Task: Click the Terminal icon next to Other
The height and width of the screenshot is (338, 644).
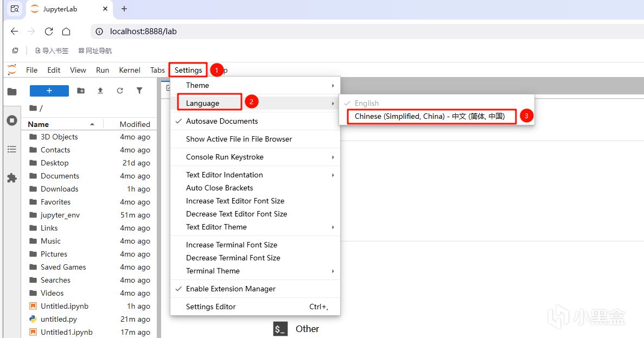Action: tap(280, 329)
